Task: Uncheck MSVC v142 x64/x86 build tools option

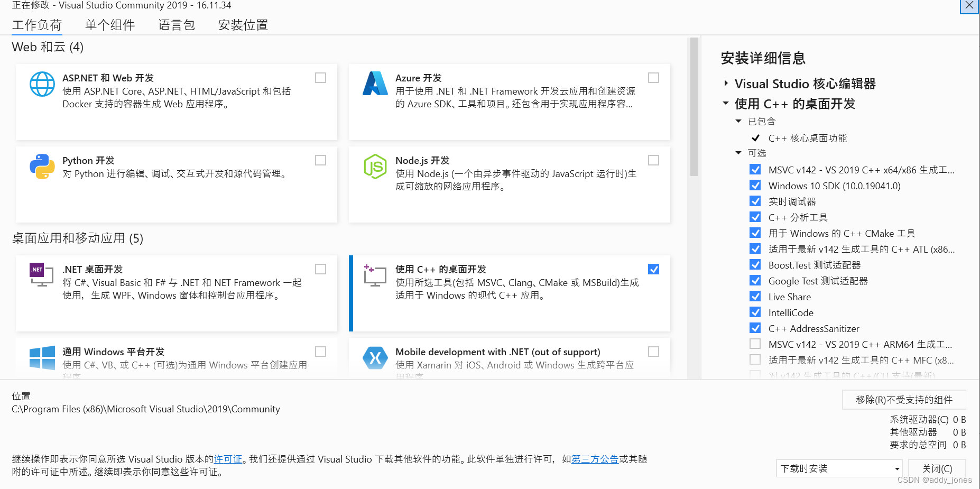Action: [x=755, y=170]
